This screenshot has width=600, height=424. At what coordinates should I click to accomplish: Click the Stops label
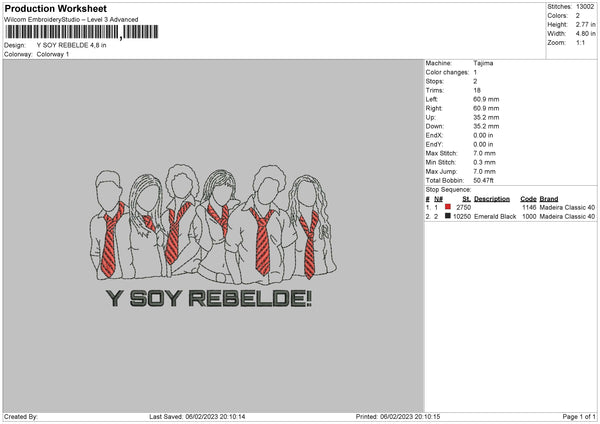[435, 82]
